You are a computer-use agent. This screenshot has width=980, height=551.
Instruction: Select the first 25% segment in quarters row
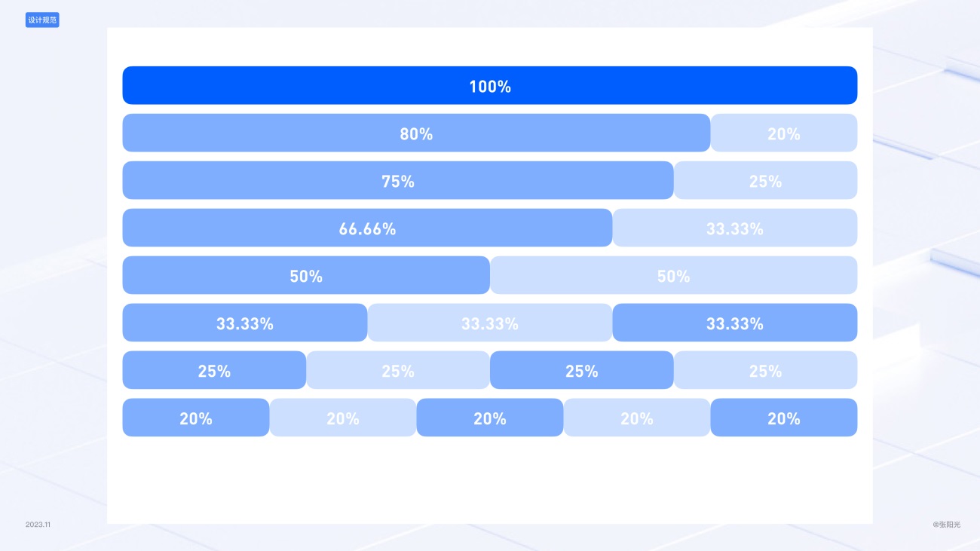[214, 370]
